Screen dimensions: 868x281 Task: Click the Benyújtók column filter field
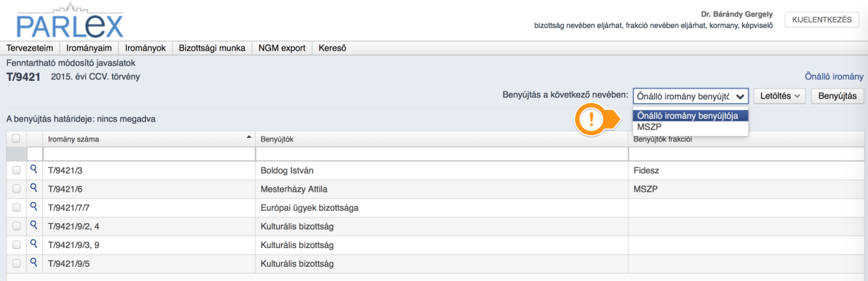coord(442,154)
